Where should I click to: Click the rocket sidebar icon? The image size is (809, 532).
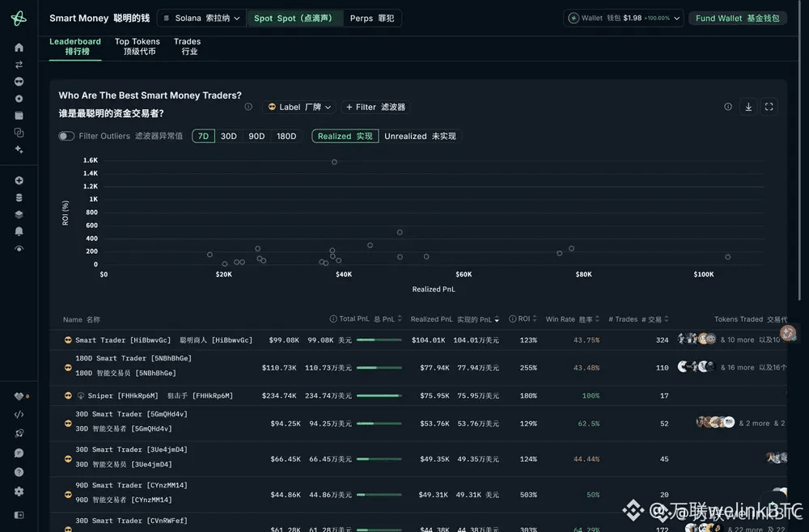pos(19,433)
